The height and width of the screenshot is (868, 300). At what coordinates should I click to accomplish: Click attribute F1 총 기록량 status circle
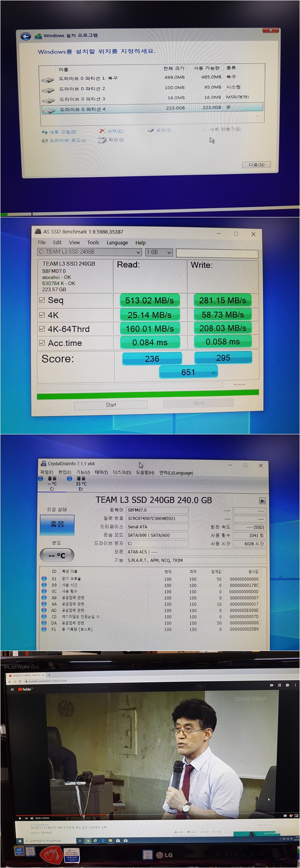44,629
